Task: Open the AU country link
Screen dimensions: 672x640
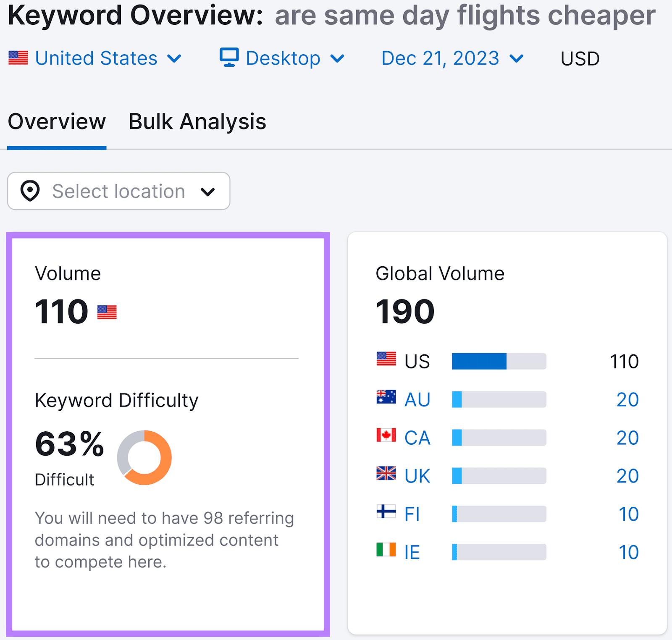Action: pyautogui.click(x=417, y=400)
